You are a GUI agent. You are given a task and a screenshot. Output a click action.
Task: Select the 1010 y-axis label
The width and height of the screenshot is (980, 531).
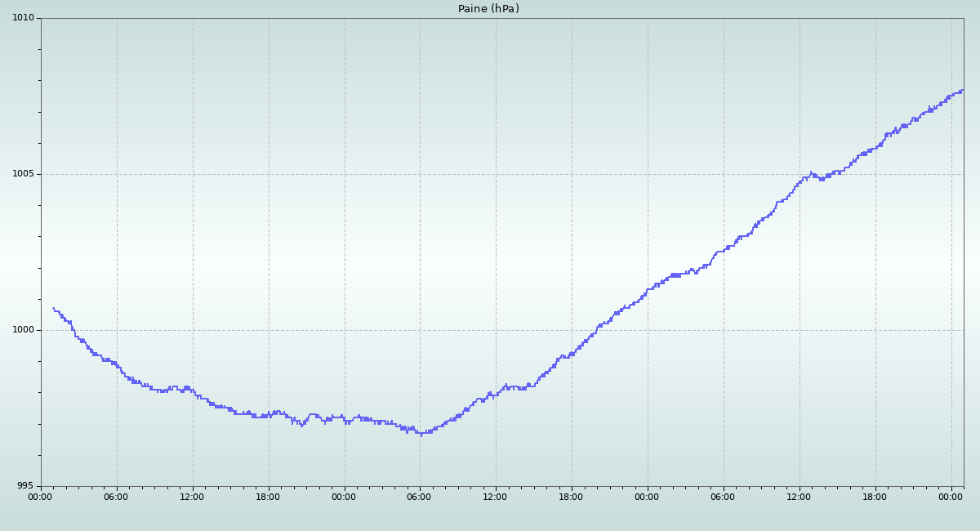(23, 18)
